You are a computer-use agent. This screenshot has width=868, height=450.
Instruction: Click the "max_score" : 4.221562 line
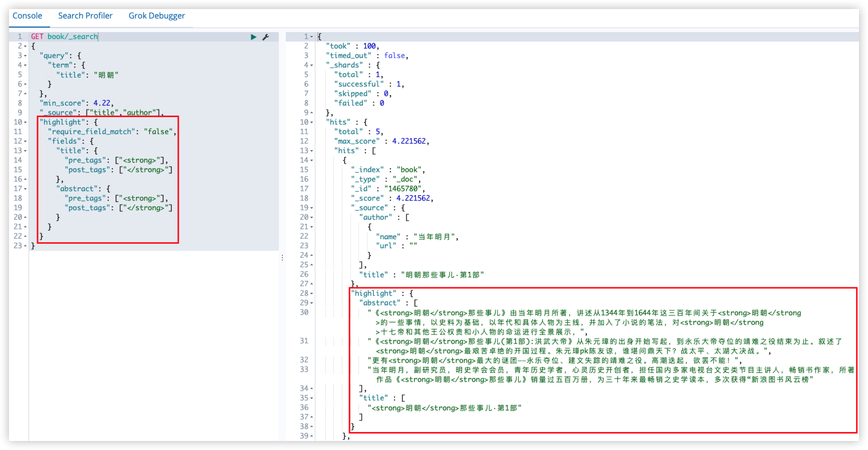381,141
